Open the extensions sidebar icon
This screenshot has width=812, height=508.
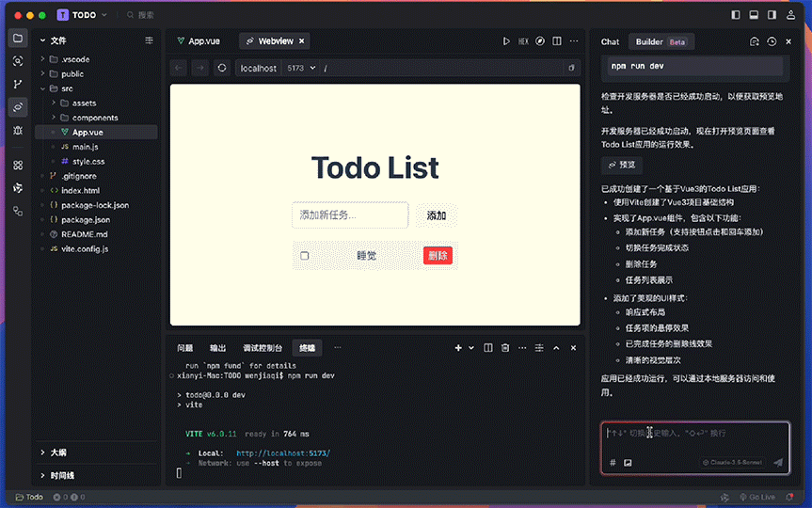pyautogui.click(x=18, y=166)
